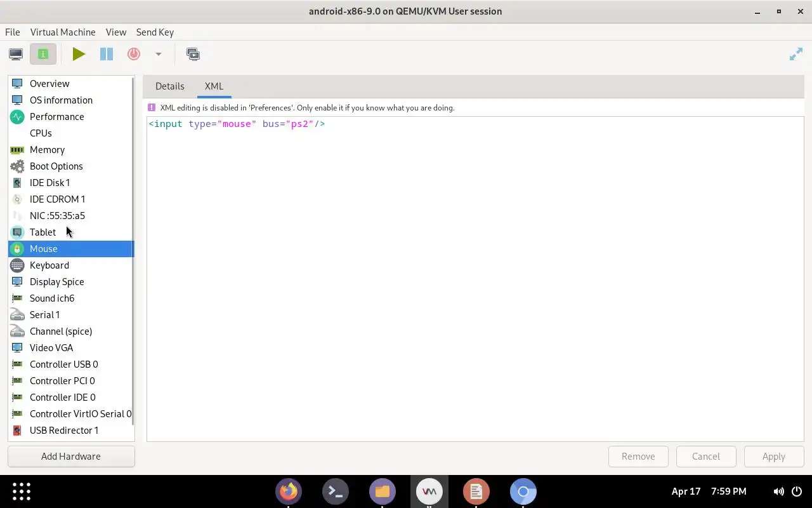Click the Controller USB 0 icon
The image size is (812, 508).
click(17, 364)
